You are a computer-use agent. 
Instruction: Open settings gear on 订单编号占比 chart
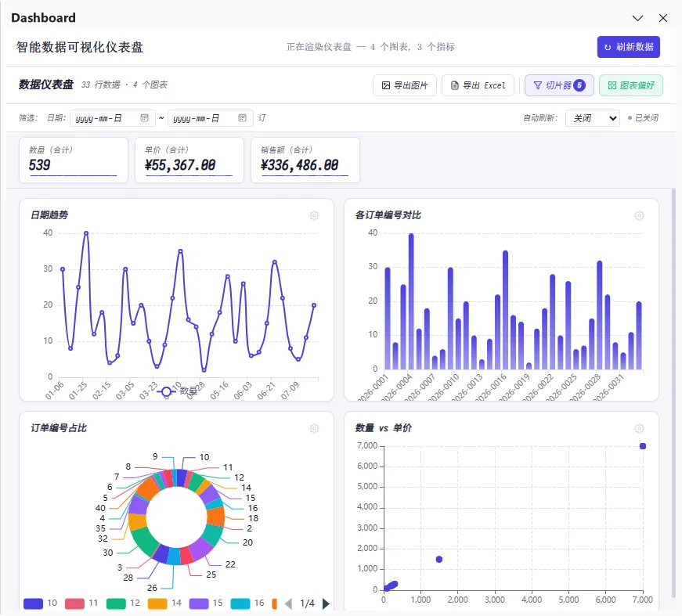314,429
